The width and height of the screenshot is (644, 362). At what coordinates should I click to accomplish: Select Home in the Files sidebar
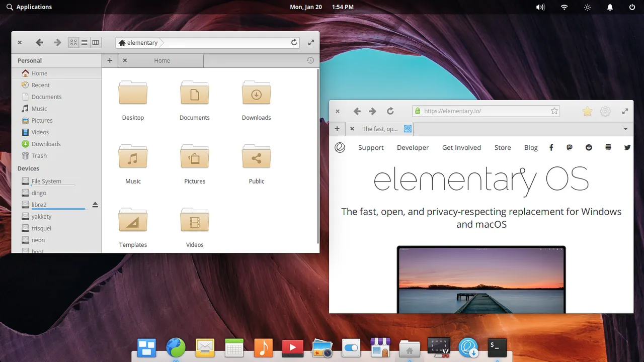pyautogui.click(x=56, y=73)
